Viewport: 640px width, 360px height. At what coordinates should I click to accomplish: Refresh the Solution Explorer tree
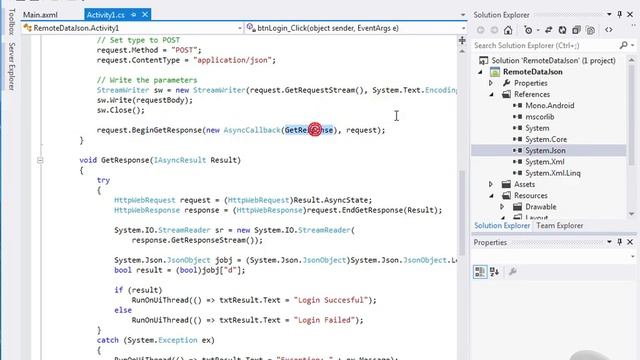[x=562, y=30]
